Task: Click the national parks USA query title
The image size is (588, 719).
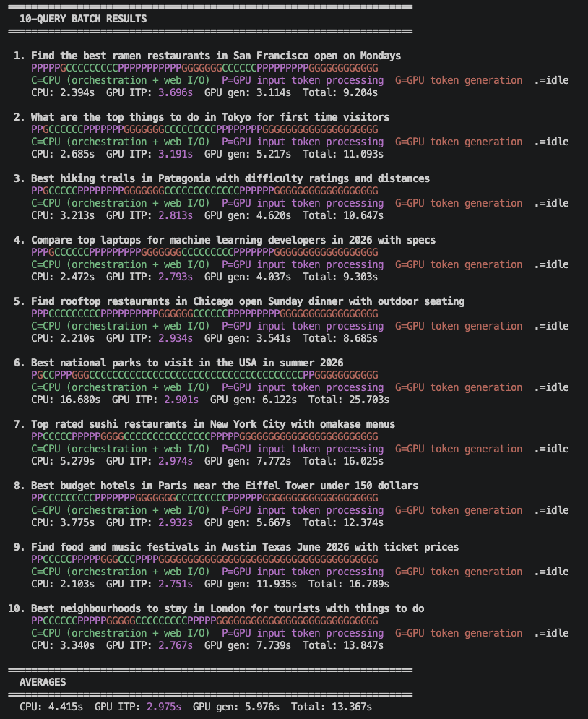Action: point(187,363)
